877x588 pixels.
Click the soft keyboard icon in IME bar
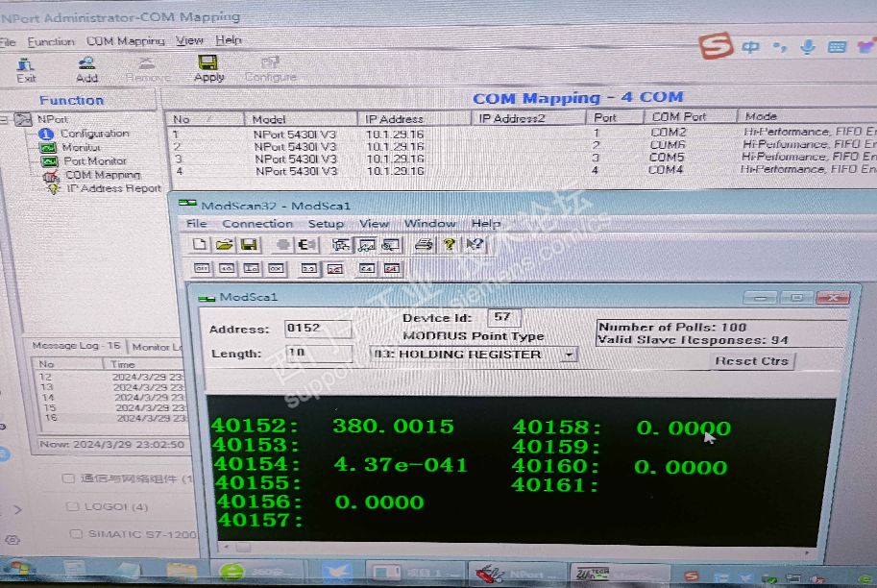pyautogui.click(x=837, y=47)
